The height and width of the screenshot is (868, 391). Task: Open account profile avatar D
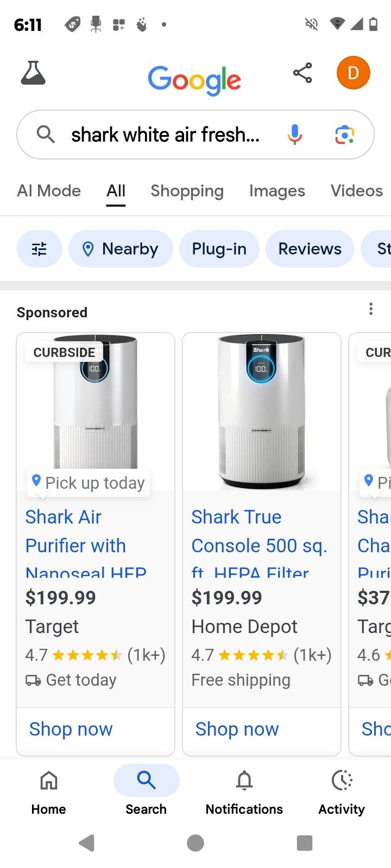353,73
